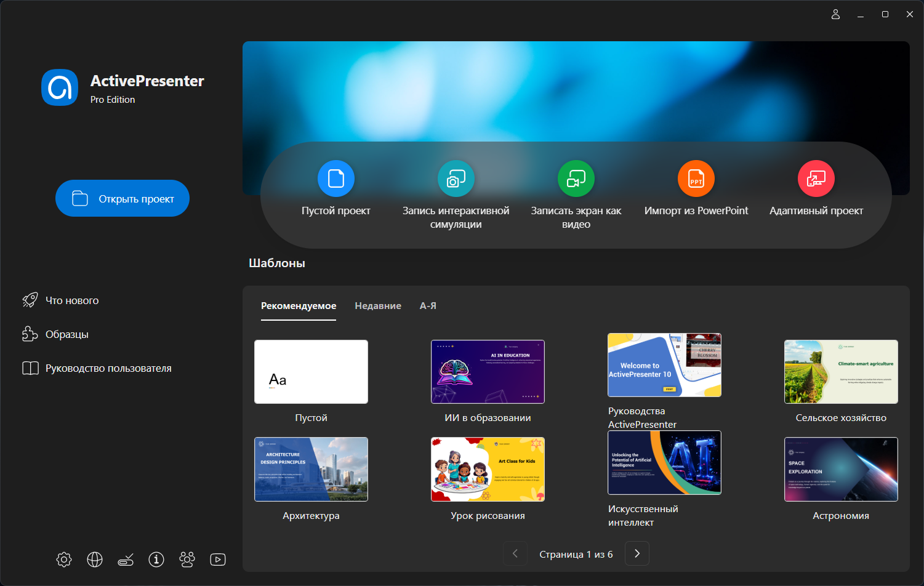Click the Открыть проект button

click(123, 198)
